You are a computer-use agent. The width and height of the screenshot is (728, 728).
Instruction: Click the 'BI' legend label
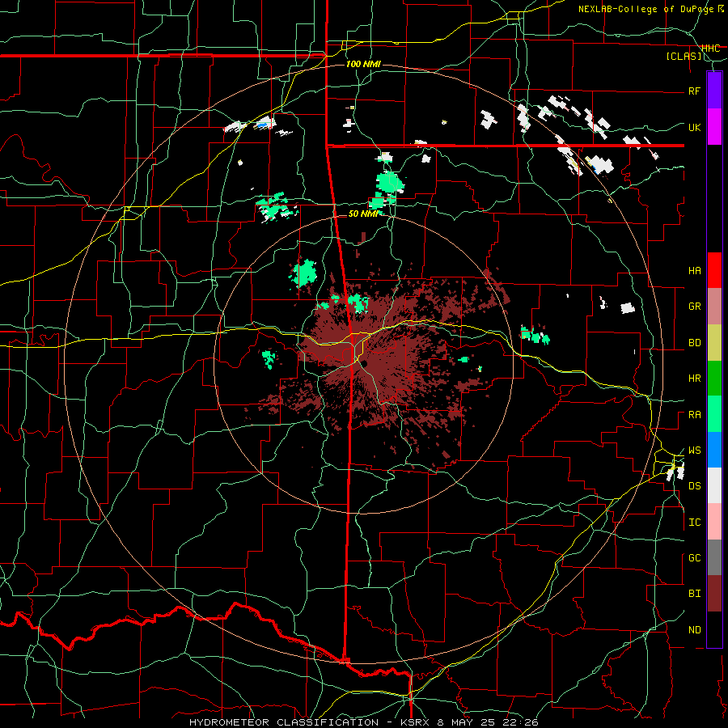coord(695,594)
